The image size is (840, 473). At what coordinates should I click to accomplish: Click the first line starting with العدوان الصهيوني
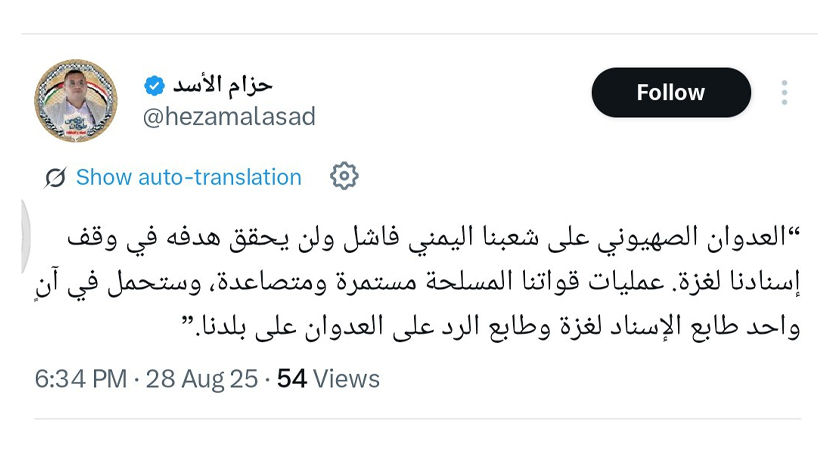tap(433, 237)
